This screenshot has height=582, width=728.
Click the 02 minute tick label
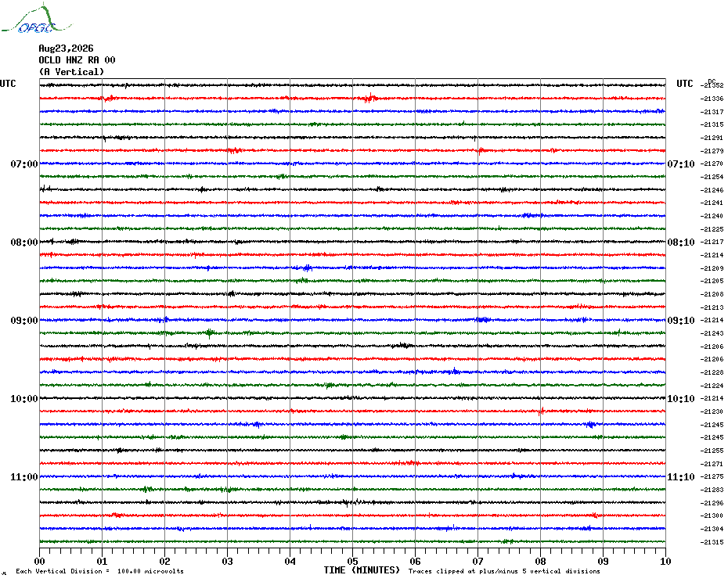[x=165, y=561]
